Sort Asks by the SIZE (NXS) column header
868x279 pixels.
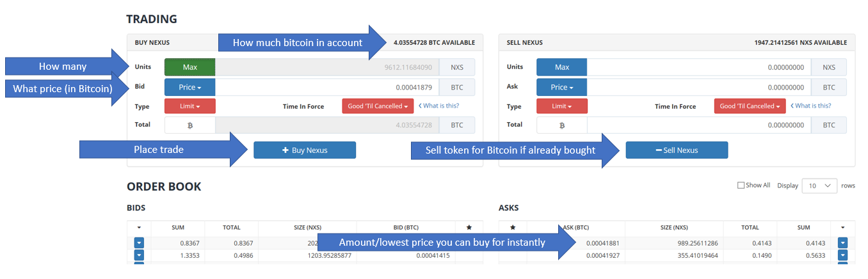pos(674,227)
